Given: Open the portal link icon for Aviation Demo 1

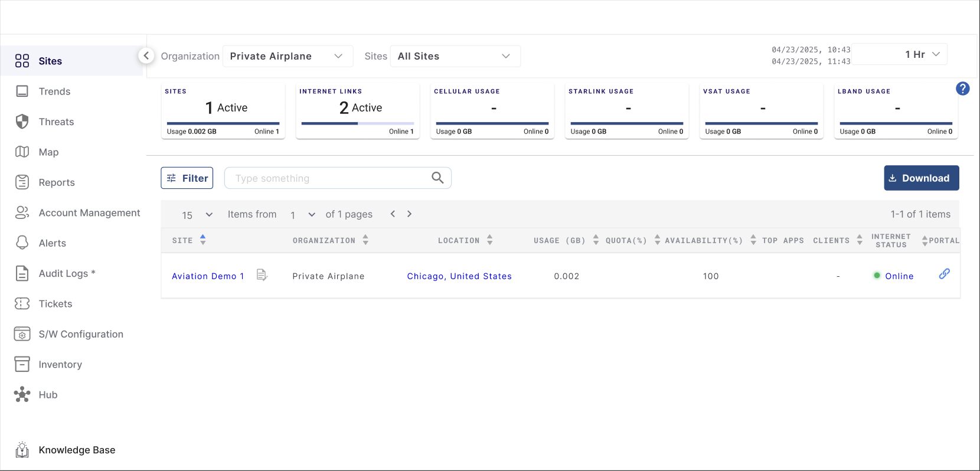Looking at the screenshot, I should (x=944, y=274).
